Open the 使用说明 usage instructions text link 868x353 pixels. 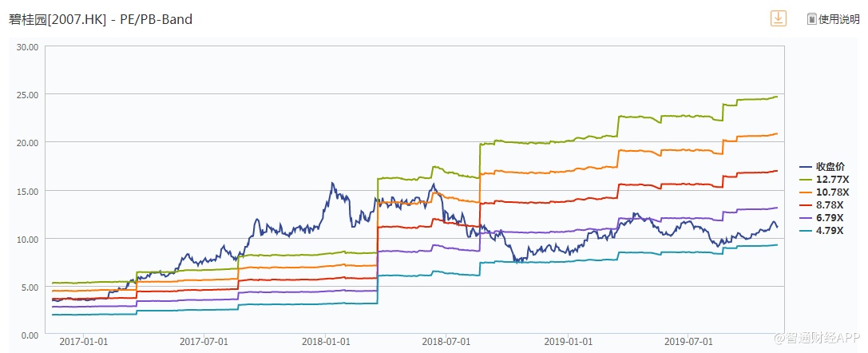pos(839,19)
